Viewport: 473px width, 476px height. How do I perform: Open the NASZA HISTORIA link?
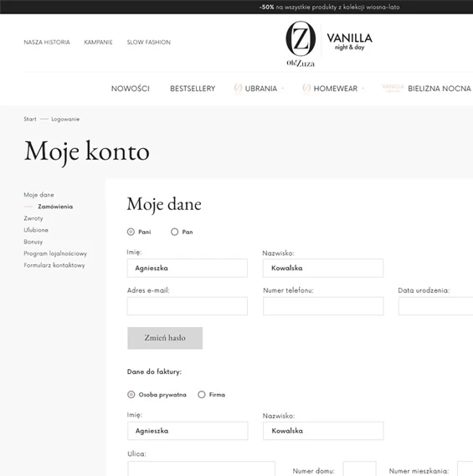coord(47,42)
